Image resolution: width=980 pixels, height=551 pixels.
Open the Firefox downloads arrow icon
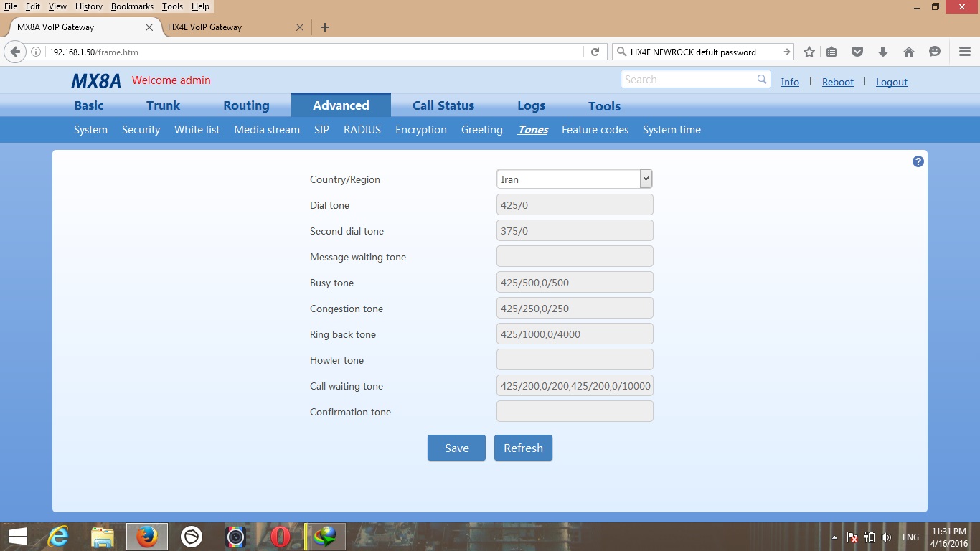coord(883,52)
